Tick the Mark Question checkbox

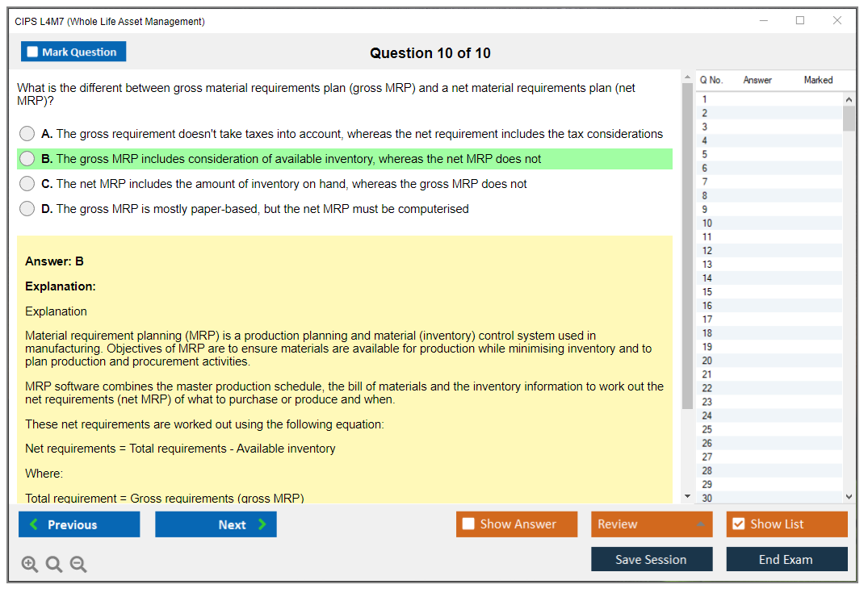[33, 52]
